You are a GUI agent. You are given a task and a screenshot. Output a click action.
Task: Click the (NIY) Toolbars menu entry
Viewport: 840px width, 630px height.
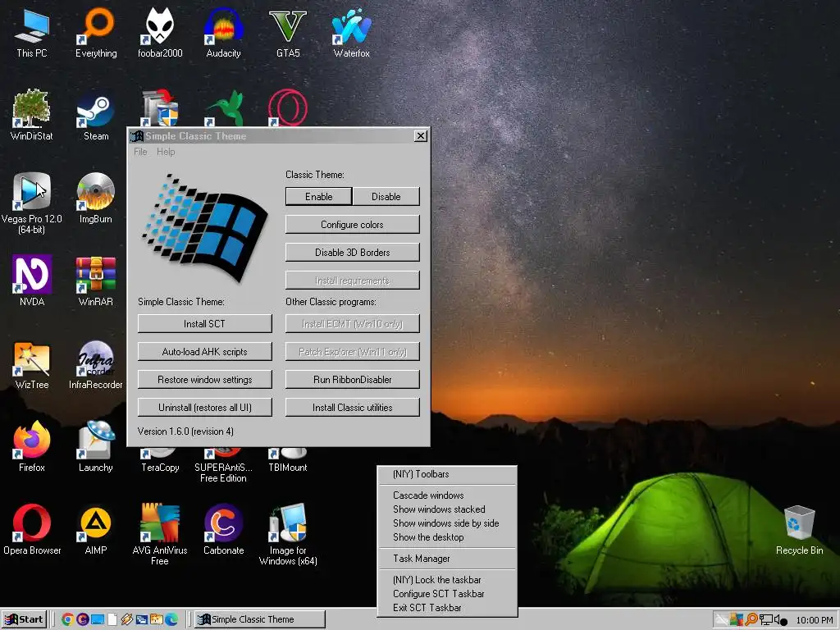(447, 474)
